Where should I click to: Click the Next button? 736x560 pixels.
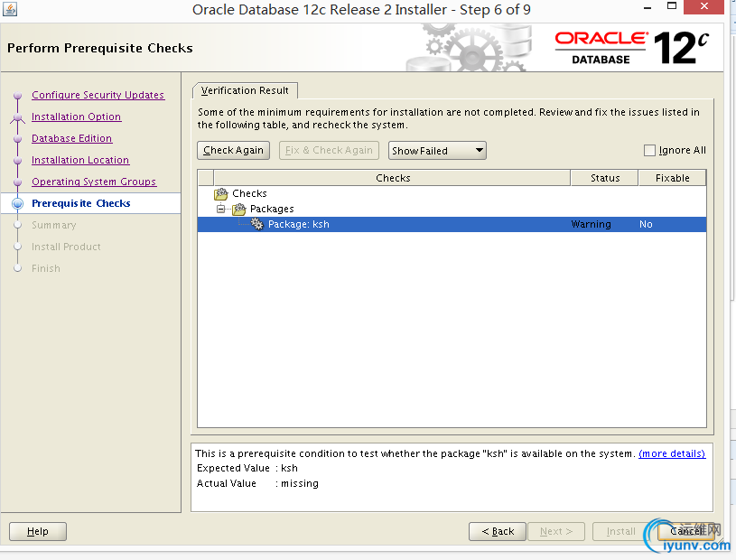[x=556, y=531]
